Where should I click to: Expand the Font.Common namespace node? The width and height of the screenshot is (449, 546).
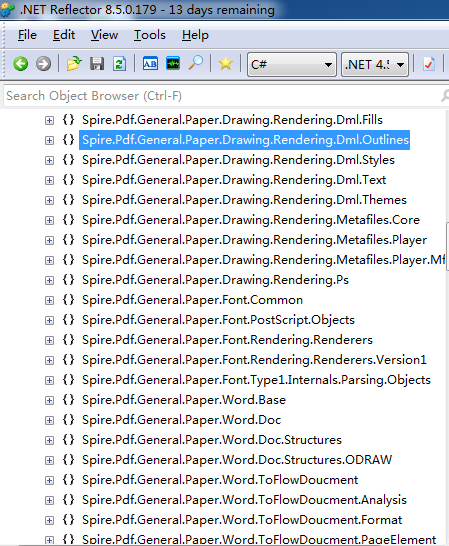pos(49,301)
